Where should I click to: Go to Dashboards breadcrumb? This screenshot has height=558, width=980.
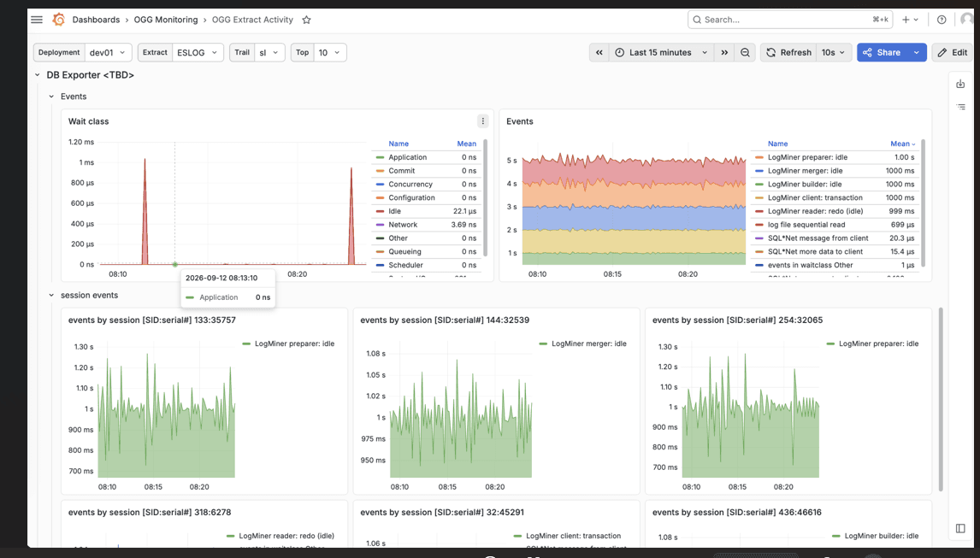[96, 20]
